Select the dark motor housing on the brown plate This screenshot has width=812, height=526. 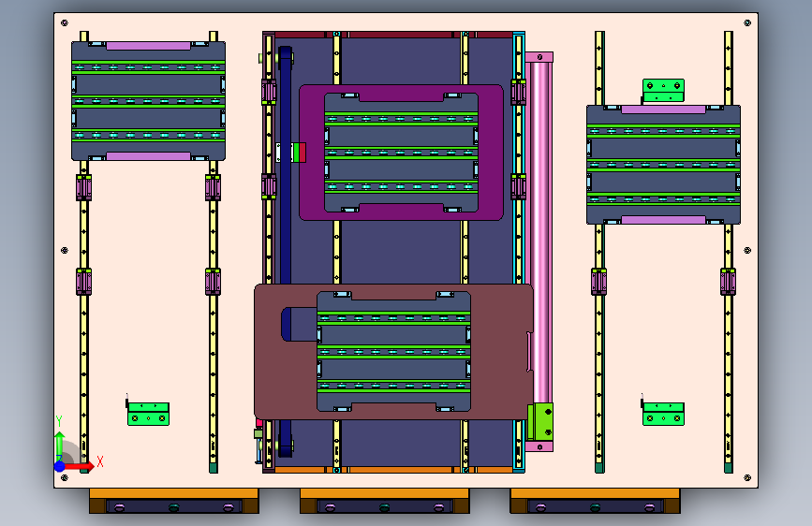pyautogui.click(x=300, y=324)
